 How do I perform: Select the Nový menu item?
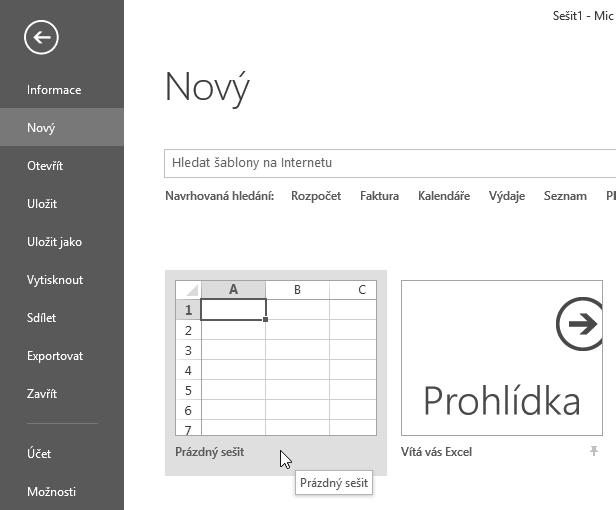pos(62,128)
